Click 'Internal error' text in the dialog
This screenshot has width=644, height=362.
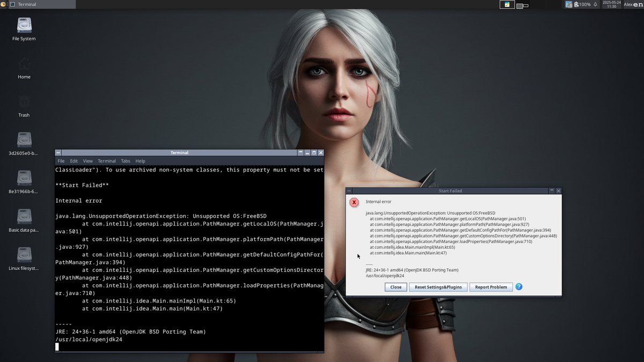click(378, 202)
